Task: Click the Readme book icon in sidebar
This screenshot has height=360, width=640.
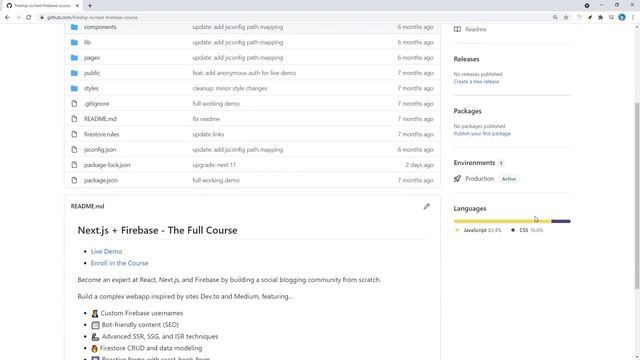Action: (458, 29)
